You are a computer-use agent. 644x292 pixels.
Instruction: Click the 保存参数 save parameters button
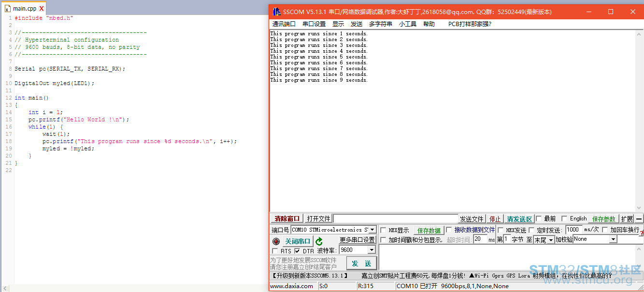click(x=604, y=219)
